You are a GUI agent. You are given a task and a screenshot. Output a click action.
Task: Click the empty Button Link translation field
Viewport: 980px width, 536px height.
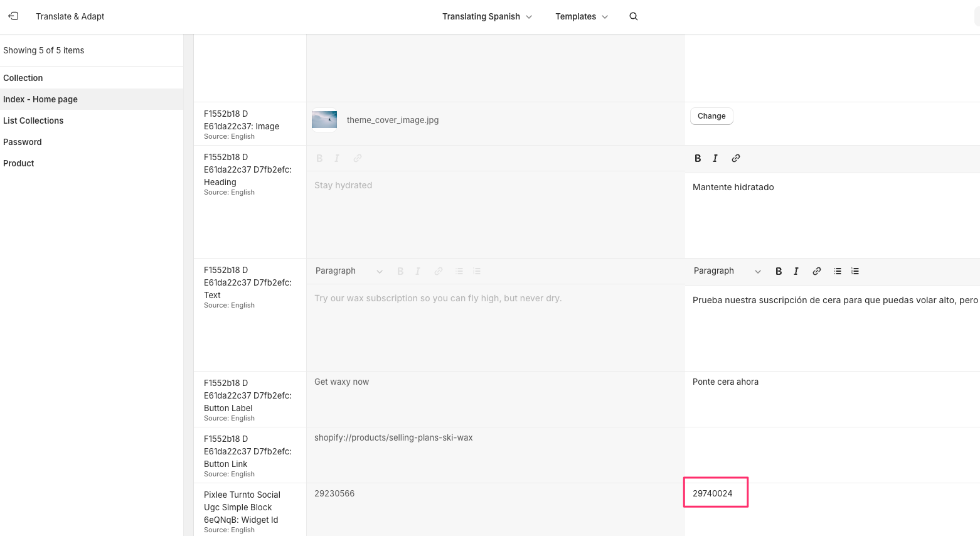(x=833, y=455)
